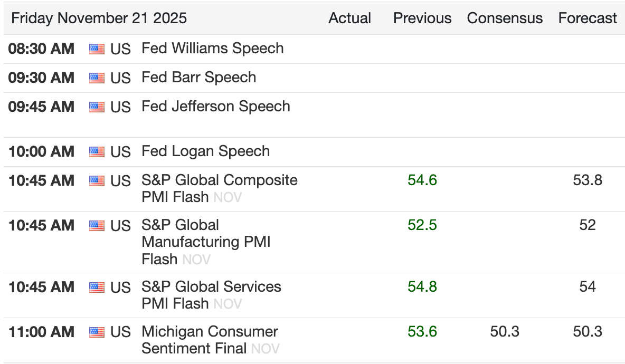Open the Fed Williams Speech event
Viewport: 625px width, 364px height.
pyautogui.click(x=212, y=49)
